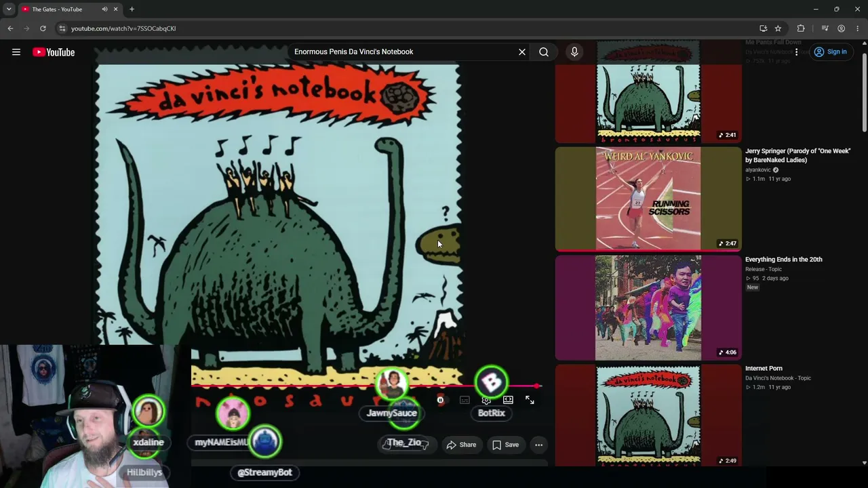Image resolution: width=868 pixels, height=488 pixels.
Task: Switch the player to theater mode
Action: pyautogui.click(x=508, y=401)
